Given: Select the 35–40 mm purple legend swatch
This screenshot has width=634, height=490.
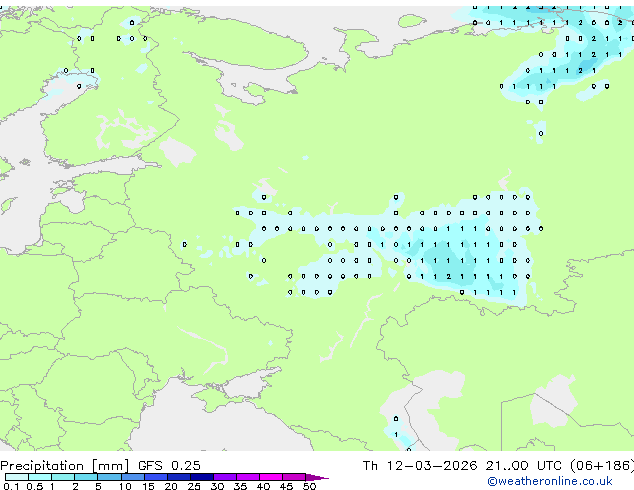Looking at the screenshot, I should (x=248, y=477).
